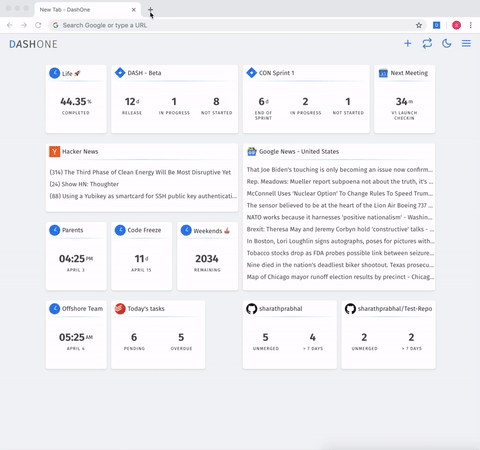Open the Lori Loughlin Boston headline
This screenshot has height=450, width=480.
[x=340, y=241]
